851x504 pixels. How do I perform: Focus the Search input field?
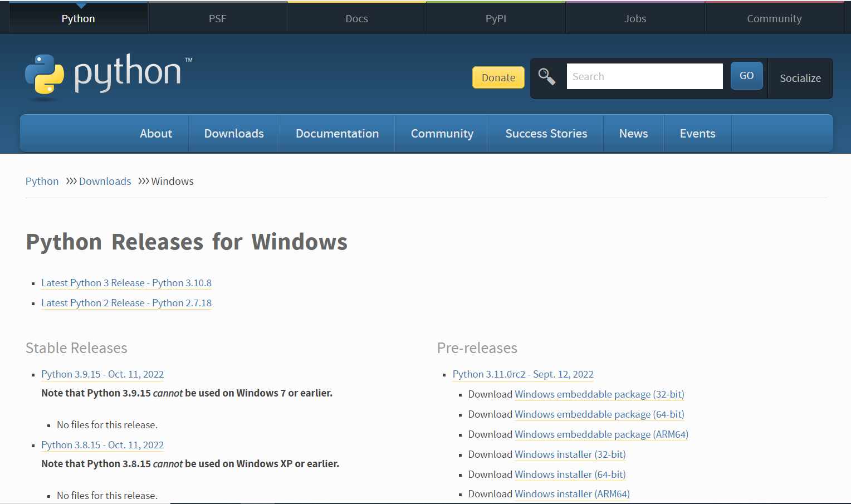click(645, 76)
